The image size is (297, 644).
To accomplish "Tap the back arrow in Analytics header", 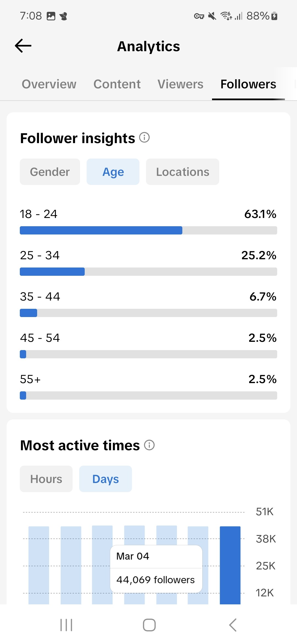I will pos(23,46).
